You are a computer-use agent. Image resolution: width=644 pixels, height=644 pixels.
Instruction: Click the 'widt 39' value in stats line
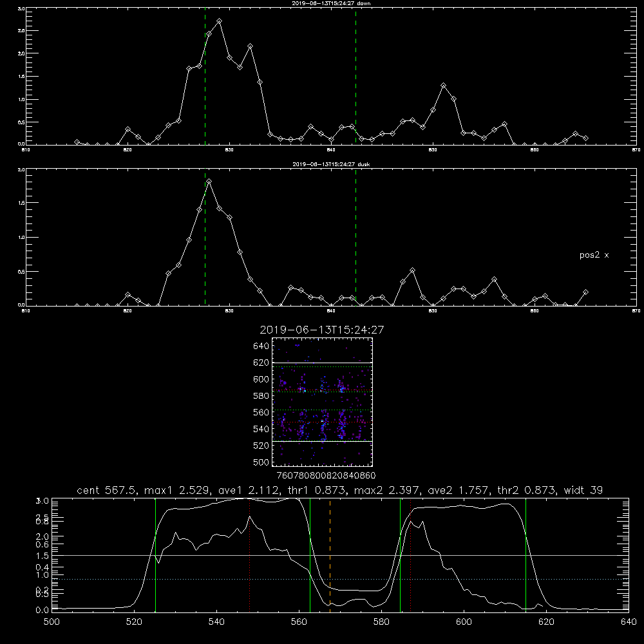tap(583, 490)
